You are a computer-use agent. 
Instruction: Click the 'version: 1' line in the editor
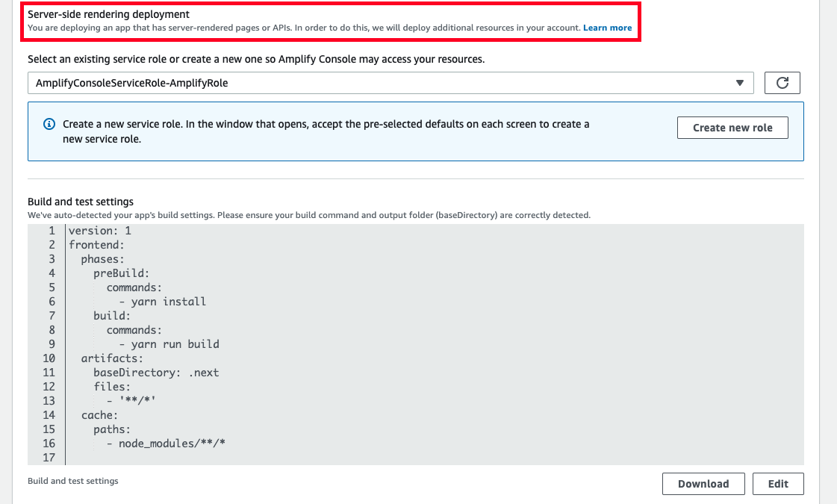(x=100, y=231)
